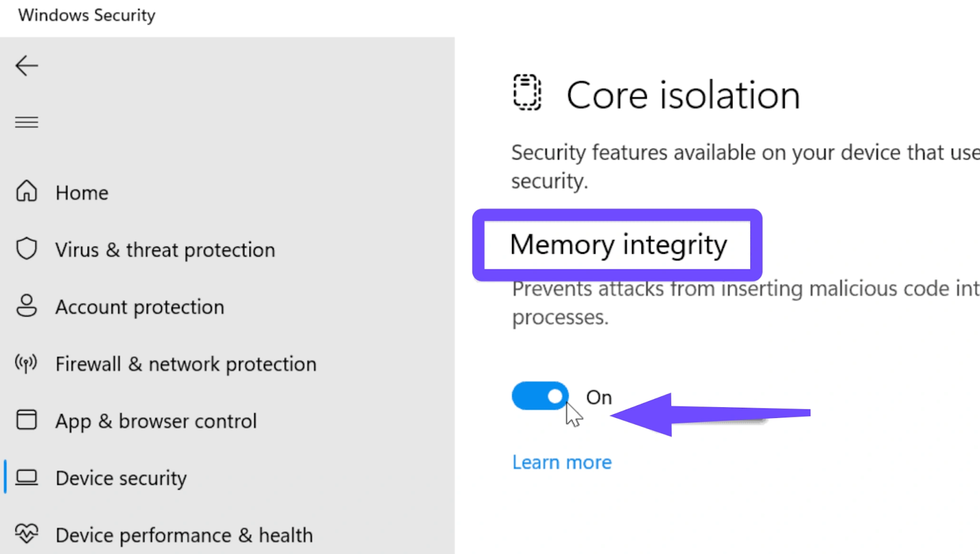The image size is (980, 554).
Task: Click the Device performance heart icon
Action: (26, 534)
